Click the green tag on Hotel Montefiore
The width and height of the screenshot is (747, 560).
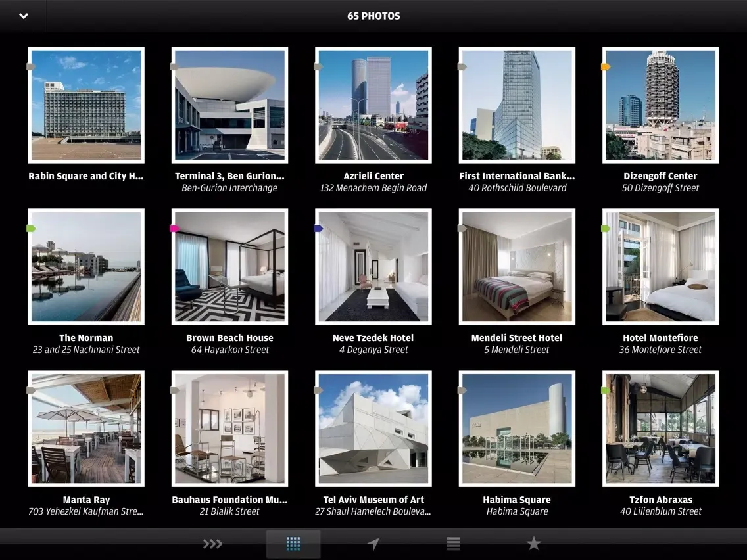tap(606, 229)
